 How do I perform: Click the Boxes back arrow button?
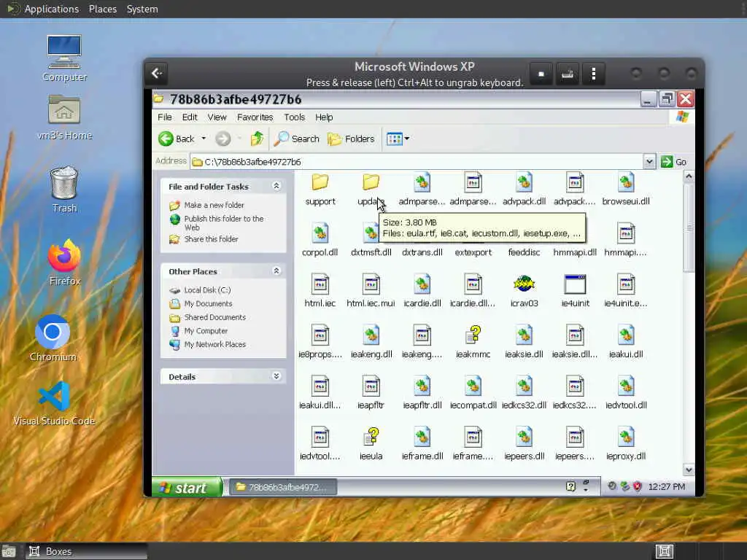(x=157, y=74)
